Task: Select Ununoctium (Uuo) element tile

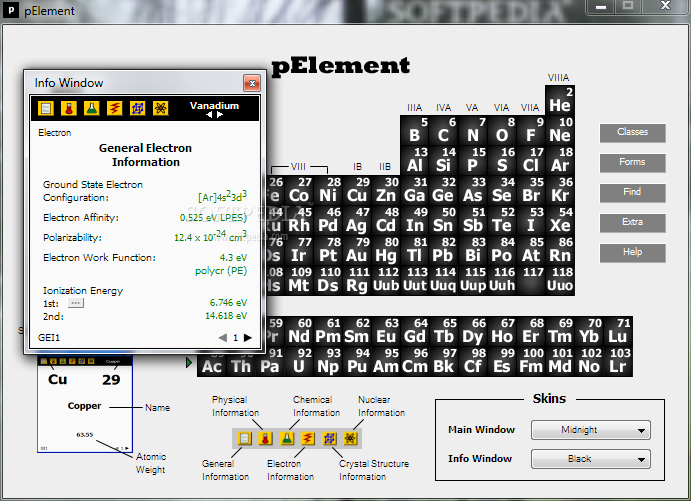Action: click(x=560, y=280)
